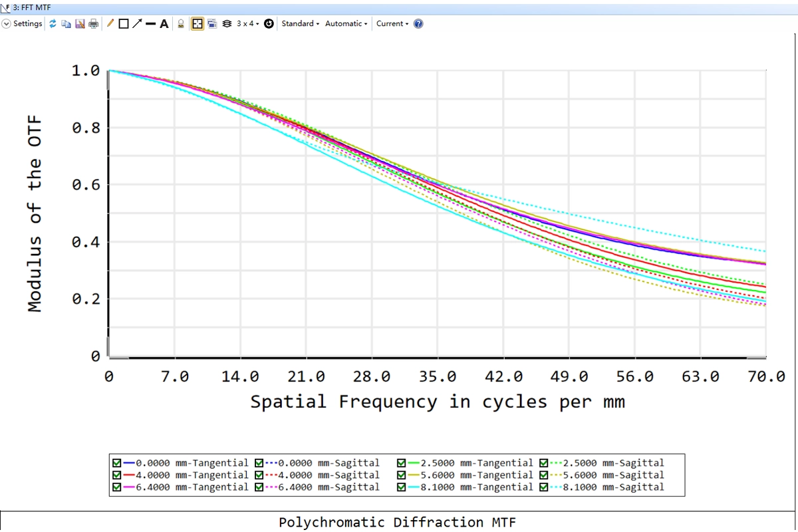Viewport: 798px width, 532px height.
Task: Select the rectangle annotation tool
Action: [x=123, y=23]
